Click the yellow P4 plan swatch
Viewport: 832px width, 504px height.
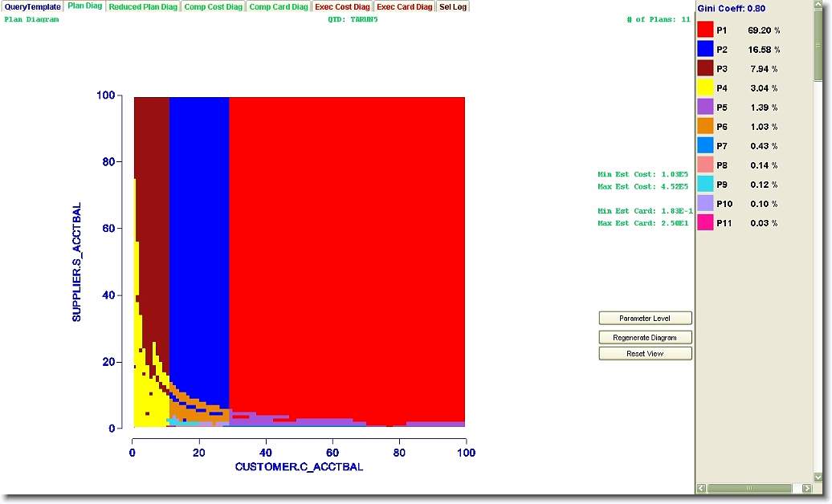pos(705,87)
